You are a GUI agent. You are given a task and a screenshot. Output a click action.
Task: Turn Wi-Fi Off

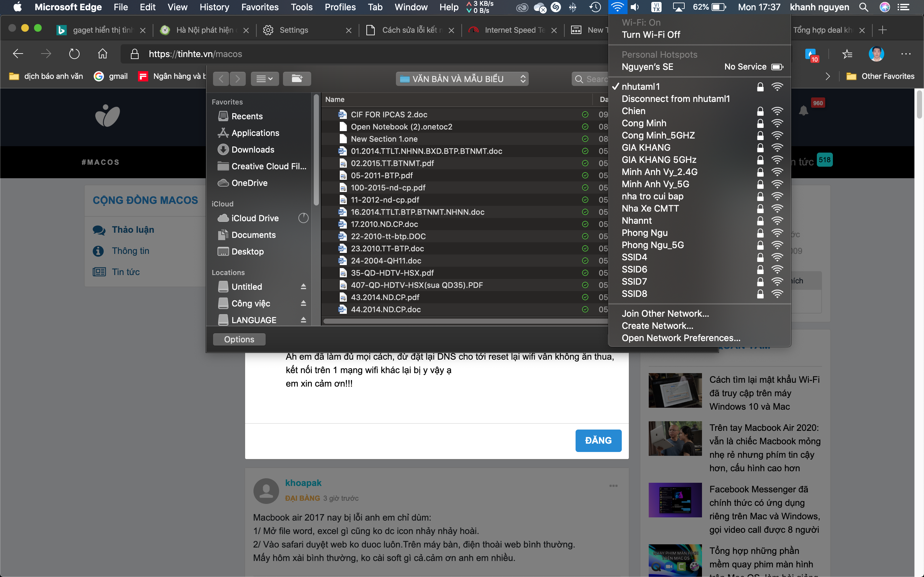pyautogui.click(x=651, y=35)
